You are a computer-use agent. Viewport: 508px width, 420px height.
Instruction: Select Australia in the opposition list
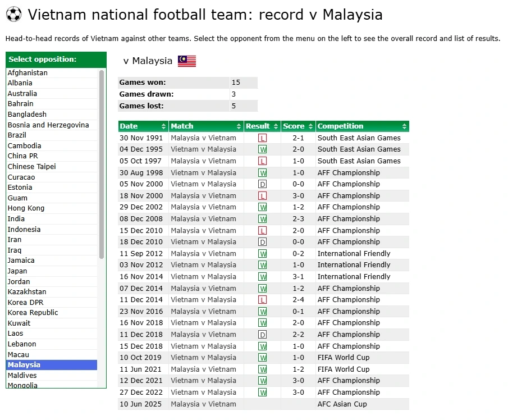52,94
